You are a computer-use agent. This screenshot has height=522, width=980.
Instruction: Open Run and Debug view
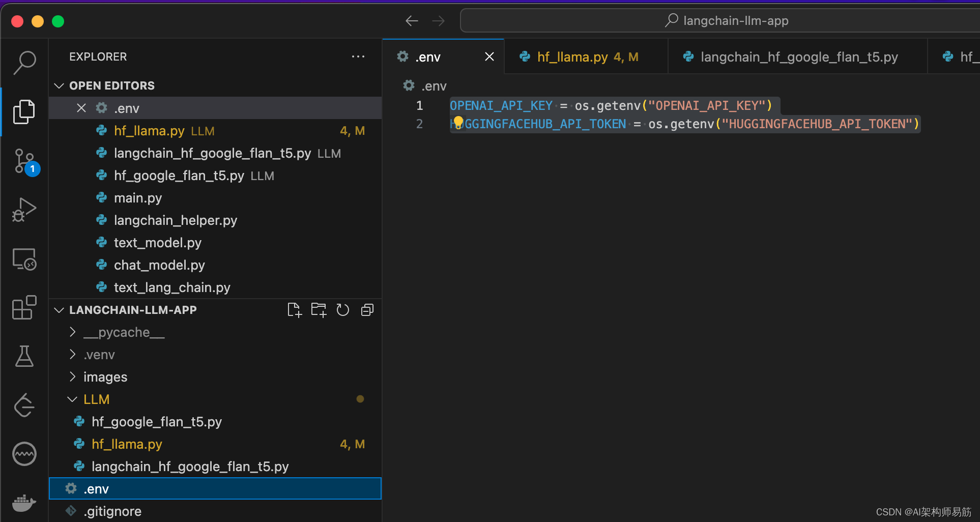click(x=24, y=210)
